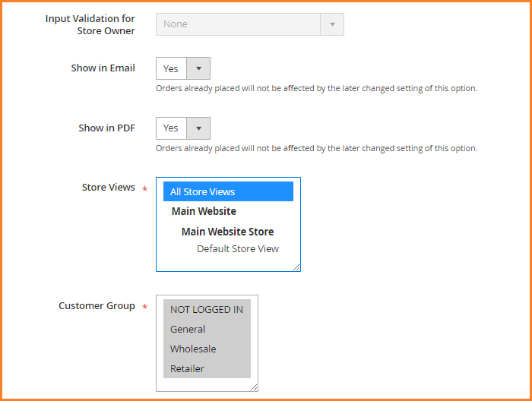Click the Show in Email label
The width and height of the screenshot is (532, 401).
click(103, 68)
